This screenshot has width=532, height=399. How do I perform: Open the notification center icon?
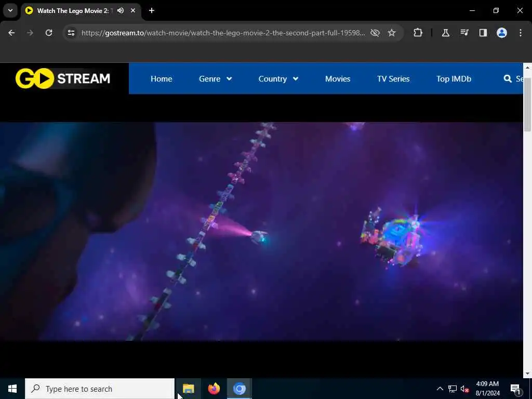515,389
